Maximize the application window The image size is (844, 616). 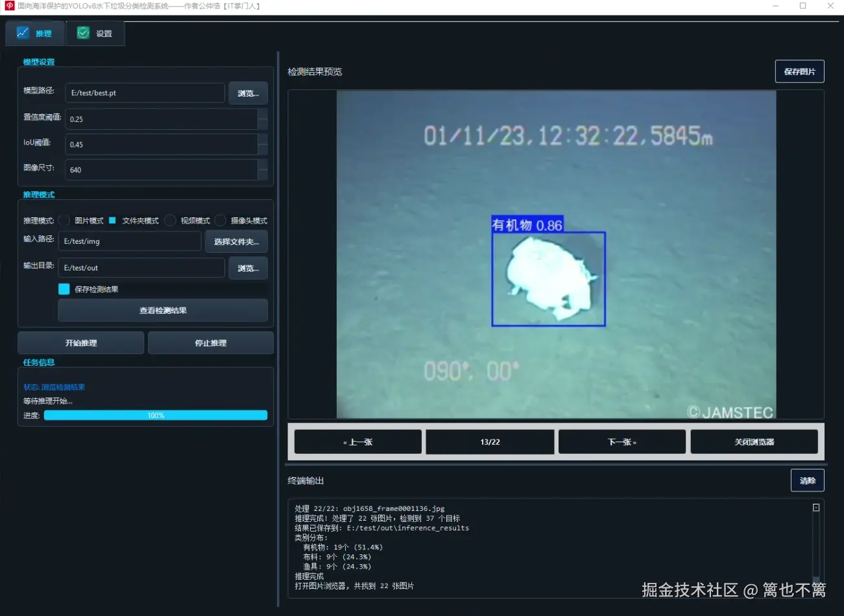click(802, 6)
